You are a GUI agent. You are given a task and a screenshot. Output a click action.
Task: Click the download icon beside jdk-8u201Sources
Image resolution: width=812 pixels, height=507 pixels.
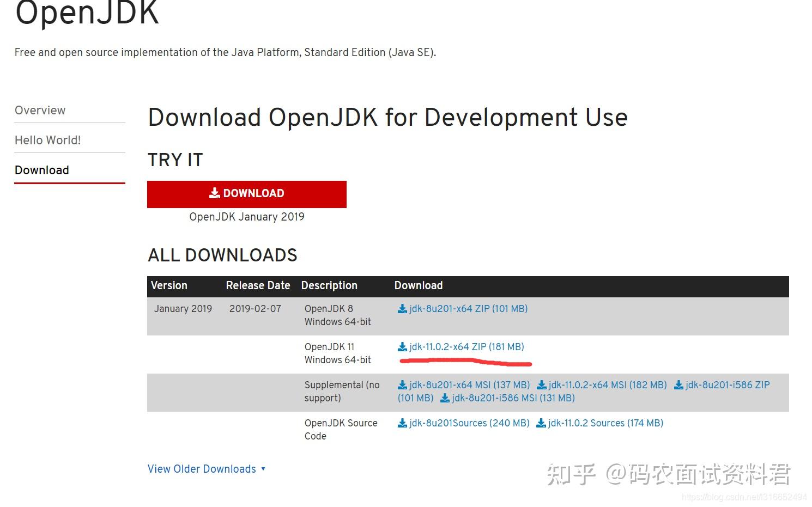point(402,423)
